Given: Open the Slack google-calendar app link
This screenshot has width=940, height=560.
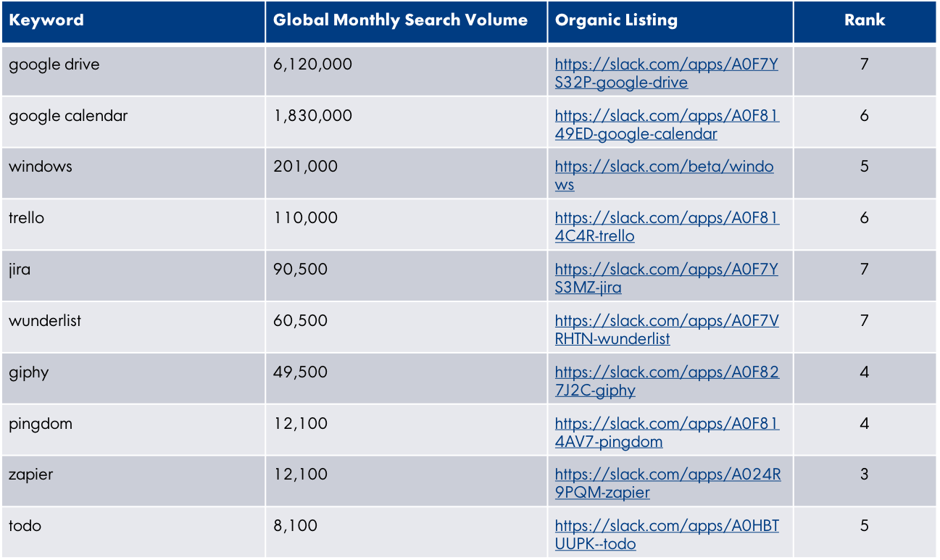Looking at the screenshot, I should (x=667, y=125).
